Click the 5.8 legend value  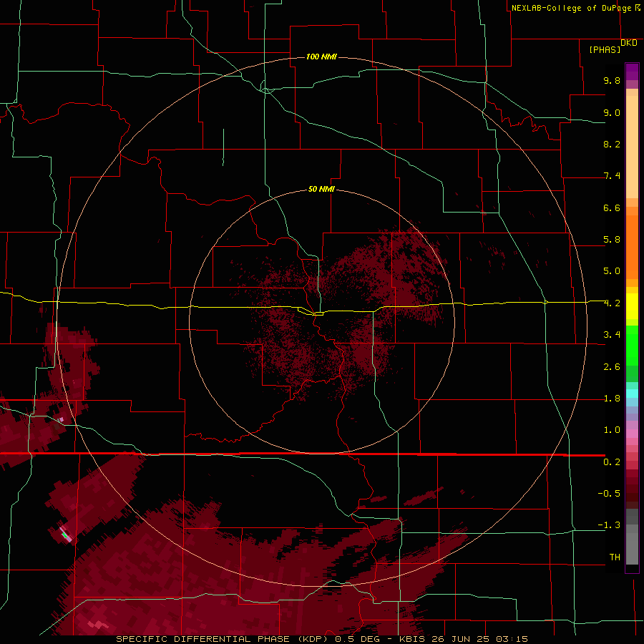tap(612, 240)
